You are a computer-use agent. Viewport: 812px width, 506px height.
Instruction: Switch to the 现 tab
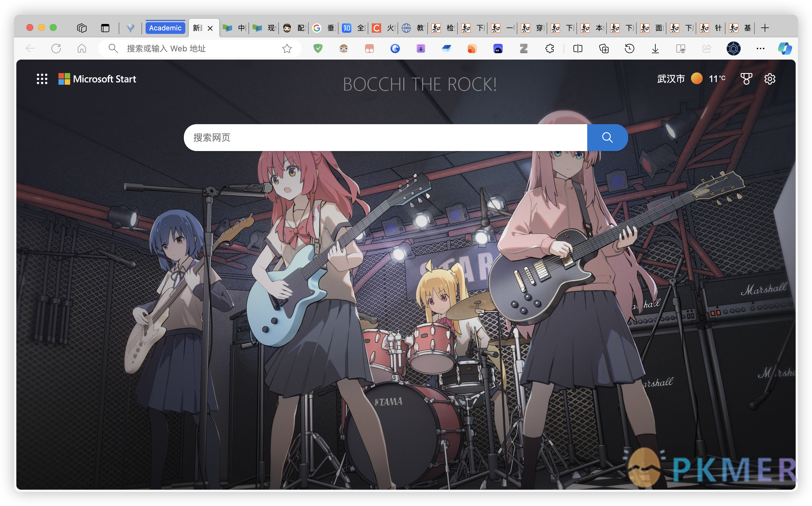[x=264, y=28]
